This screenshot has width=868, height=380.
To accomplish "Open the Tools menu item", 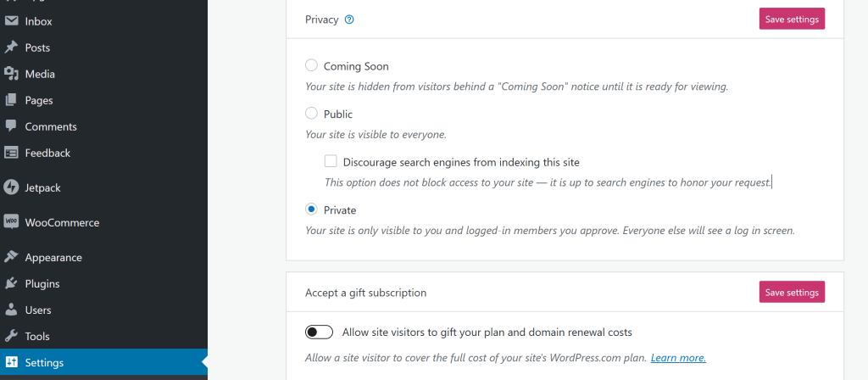I will (39, 336).
